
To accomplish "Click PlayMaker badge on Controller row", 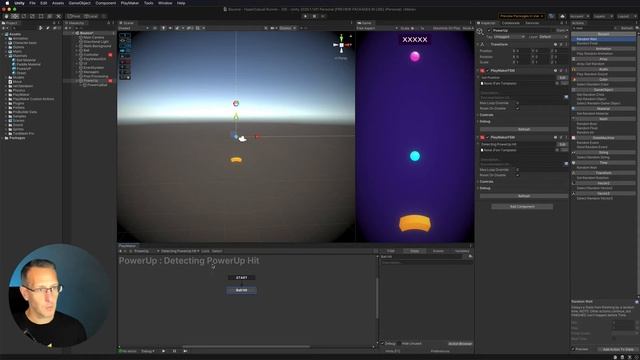I will pyautogui.click(x=110, y=55).
